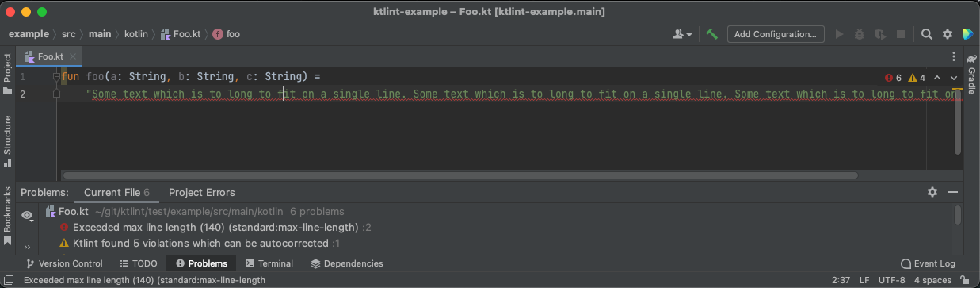Open the TODO tool window
Viewport: 980px width, 288px height.
(x=139, y=263)
